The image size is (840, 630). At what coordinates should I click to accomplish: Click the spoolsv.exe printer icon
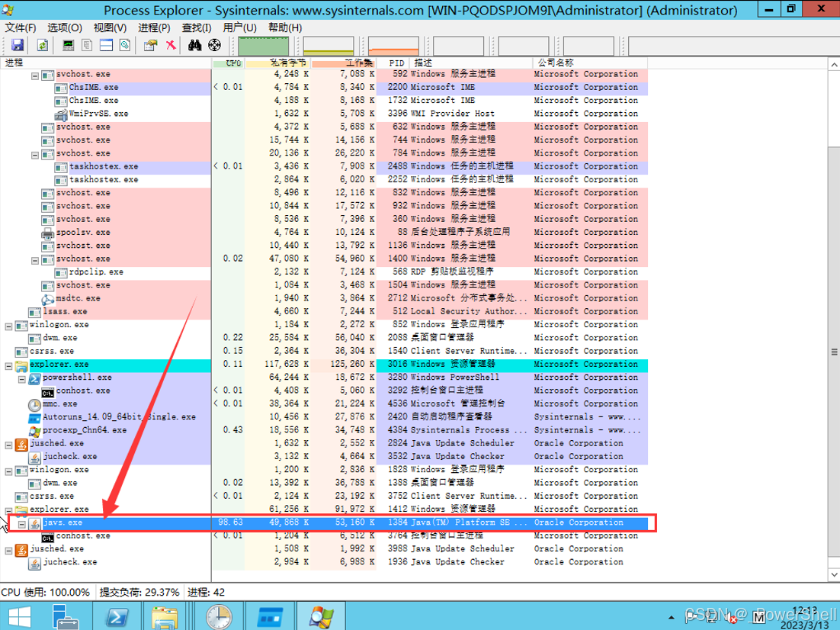48,233
